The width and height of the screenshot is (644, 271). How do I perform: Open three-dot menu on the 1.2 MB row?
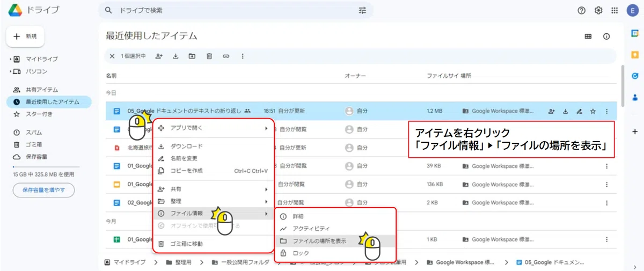(x=607, y=112)
